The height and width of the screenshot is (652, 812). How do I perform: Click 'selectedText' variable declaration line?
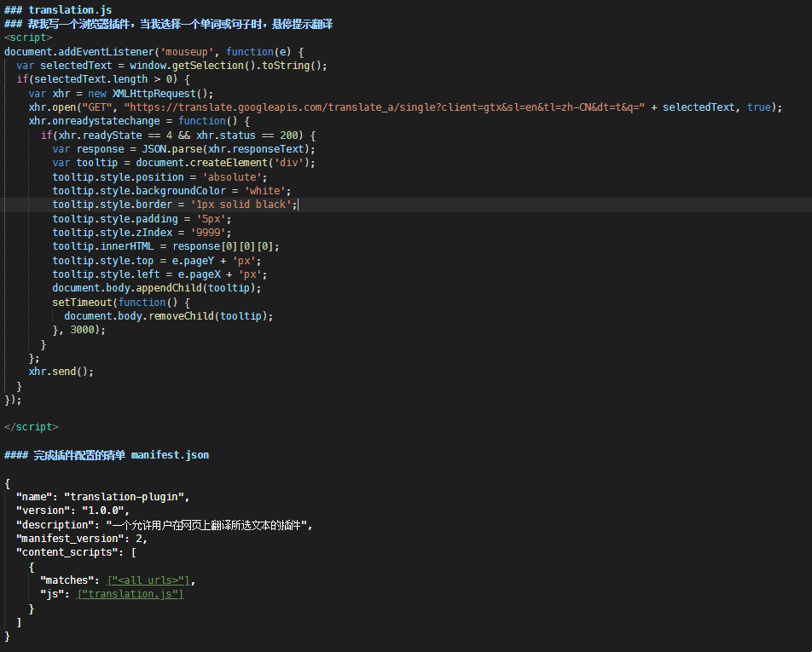(x=171, y=66)
